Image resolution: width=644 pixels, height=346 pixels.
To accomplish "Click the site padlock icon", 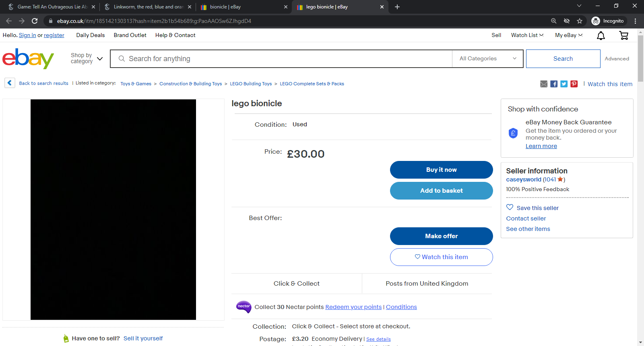I will click(x=51, y=21).
